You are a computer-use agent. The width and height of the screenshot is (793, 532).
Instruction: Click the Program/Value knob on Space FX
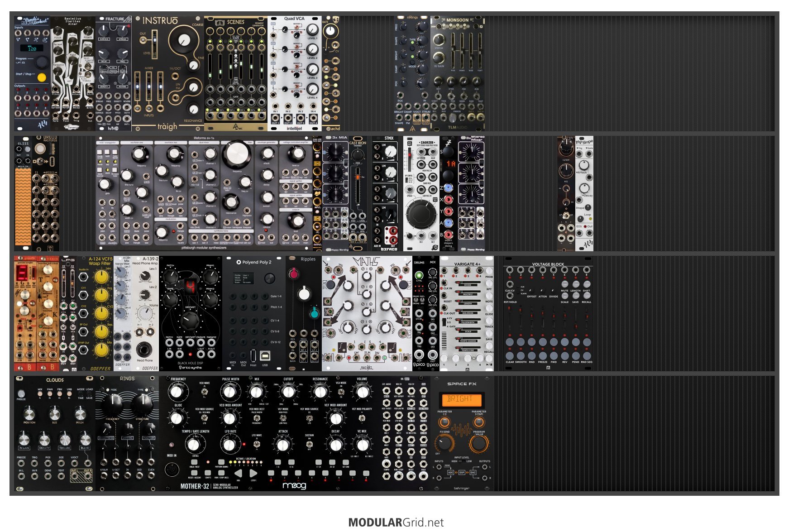[478, 443]
